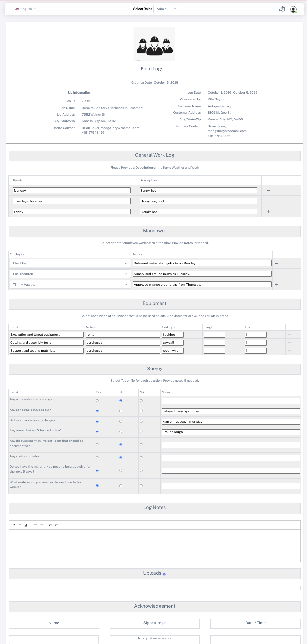Click the Ground rough notes field

tap(231, 432)
